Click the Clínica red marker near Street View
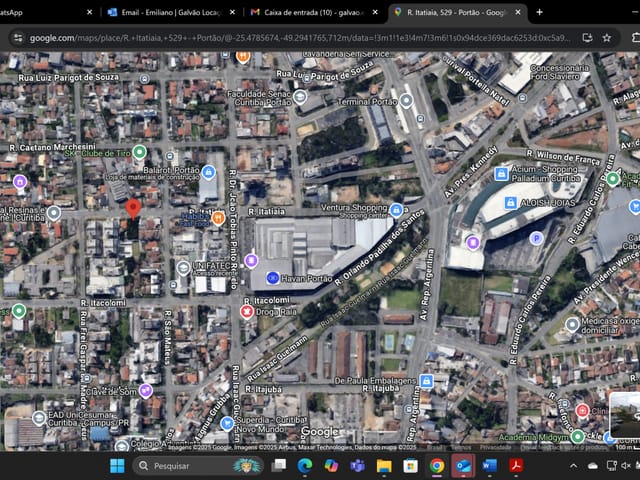 (582, 410)
